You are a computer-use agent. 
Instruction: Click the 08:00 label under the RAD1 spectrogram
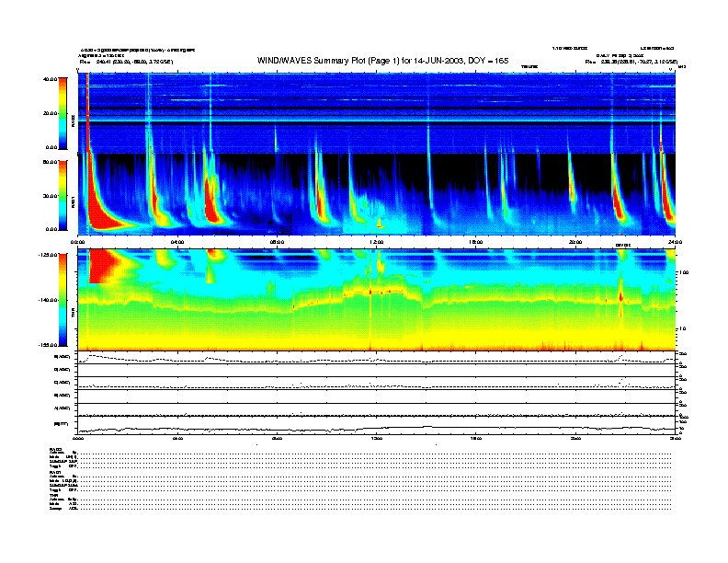click(x=277, y=242)
